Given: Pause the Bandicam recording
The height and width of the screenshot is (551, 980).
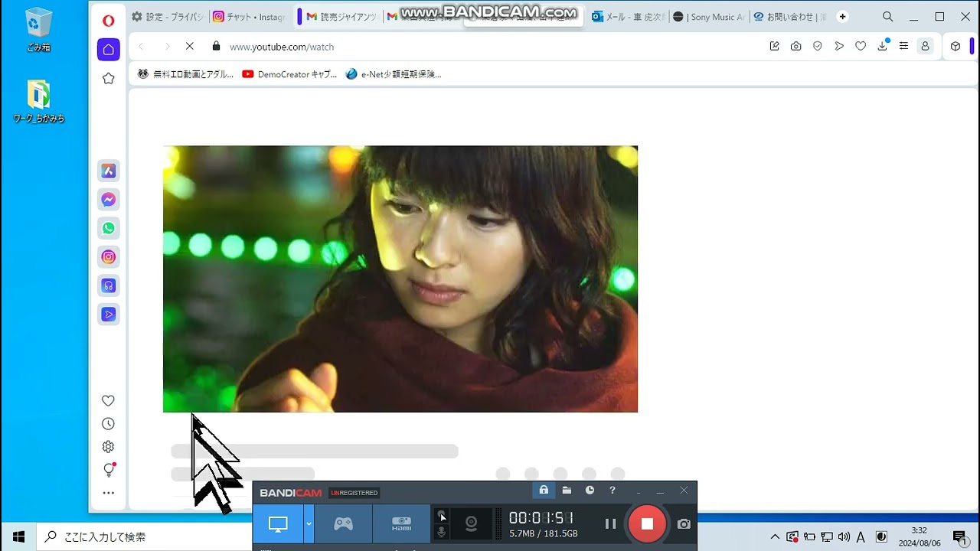Looking at the screenshot, I should 610,523.
